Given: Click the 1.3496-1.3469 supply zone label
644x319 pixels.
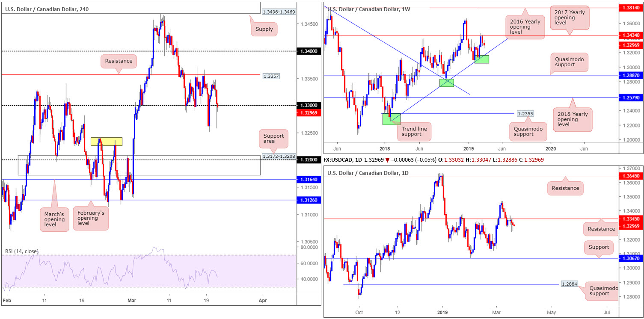Looking at the screenshot, I should (x=278, y=12).
